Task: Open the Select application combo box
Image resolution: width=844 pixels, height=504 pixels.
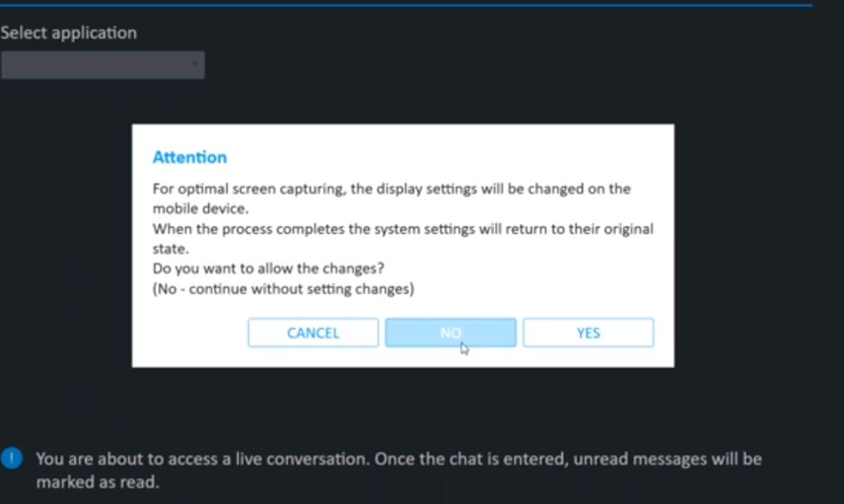Action: [102, 65]
